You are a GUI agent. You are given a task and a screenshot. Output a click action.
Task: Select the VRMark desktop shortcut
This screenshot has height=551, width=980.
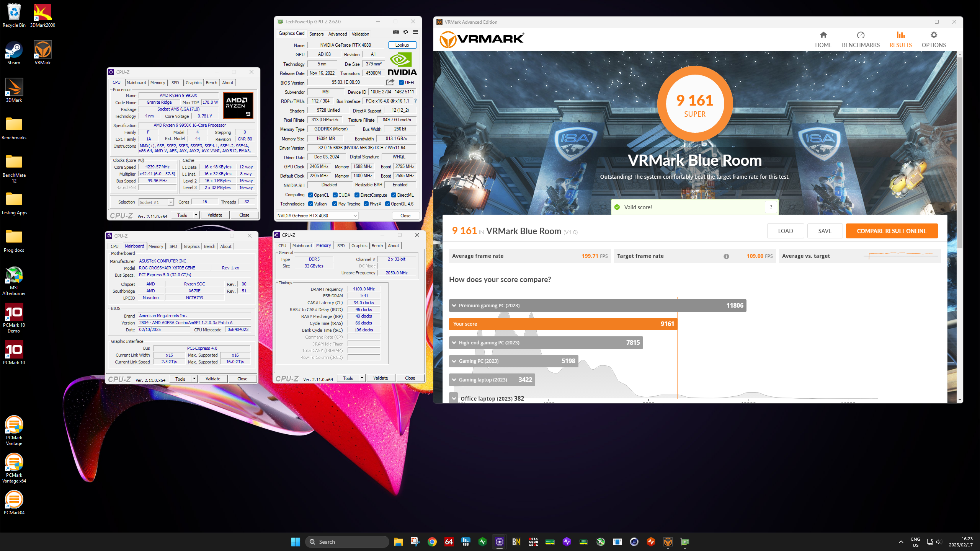(42, 53)
